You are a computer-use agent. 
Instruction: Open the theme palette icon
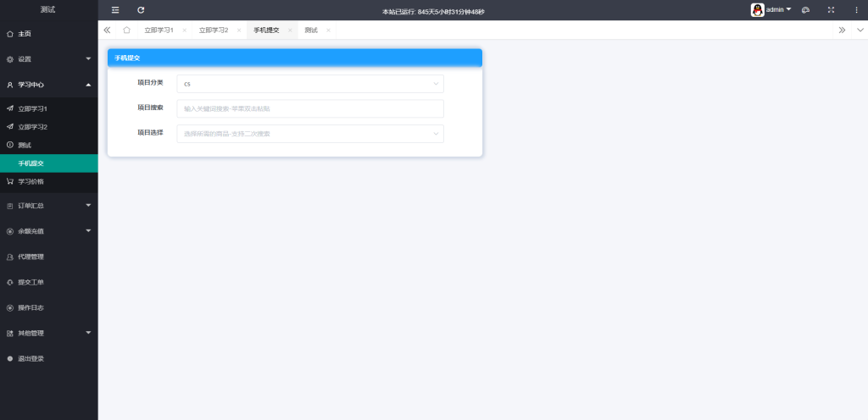tap(805, 10)
